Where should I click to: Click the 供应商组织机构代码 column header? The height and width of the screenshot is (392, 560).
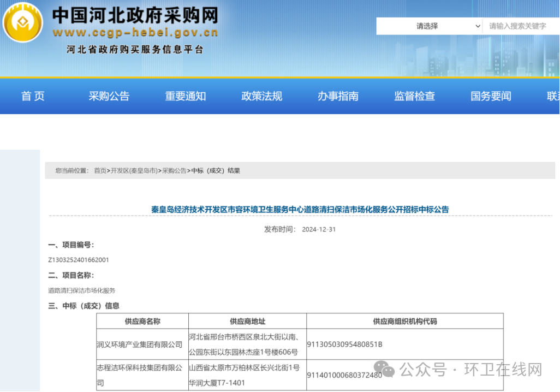click(x=405, y=321)
